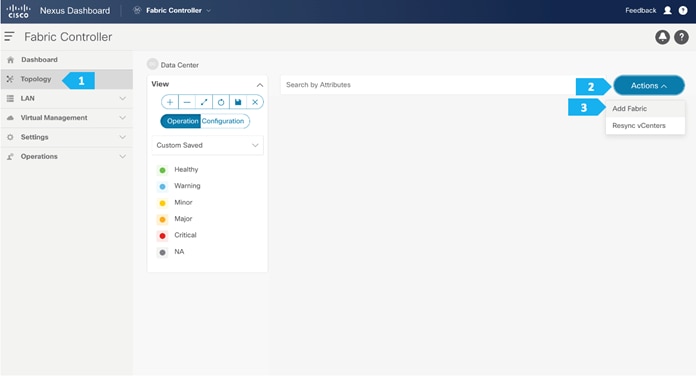Screen dimensions: 696x378
Task: Click the Dashboard home icon
Action: tap(11, 59)
